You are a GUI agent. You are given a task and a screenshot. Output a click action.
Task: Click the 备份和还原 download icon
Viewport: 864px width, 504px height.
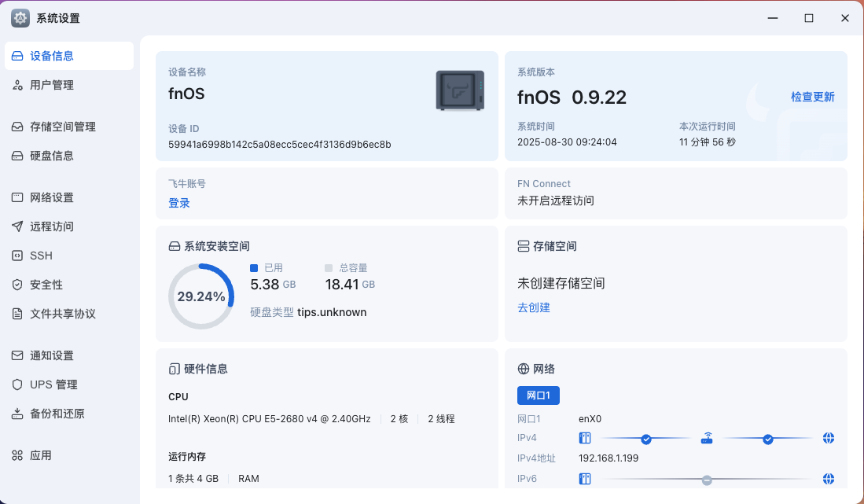tap(17, 414)
